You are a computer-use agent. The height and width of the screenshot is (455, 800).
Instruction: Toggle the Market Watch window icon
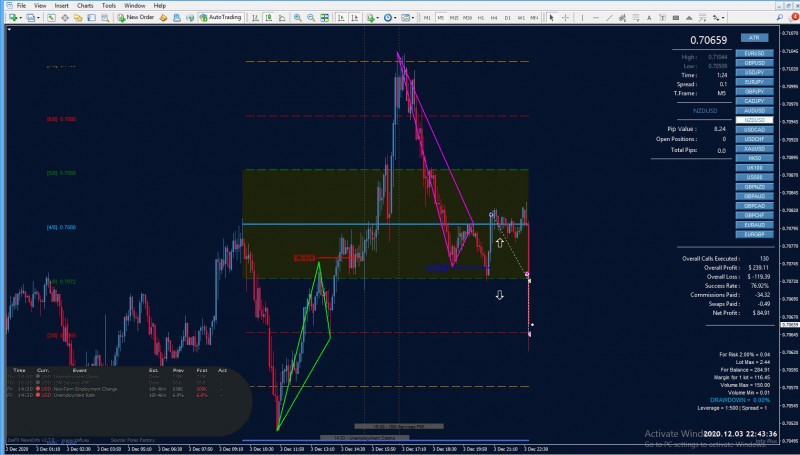(51, 18)
